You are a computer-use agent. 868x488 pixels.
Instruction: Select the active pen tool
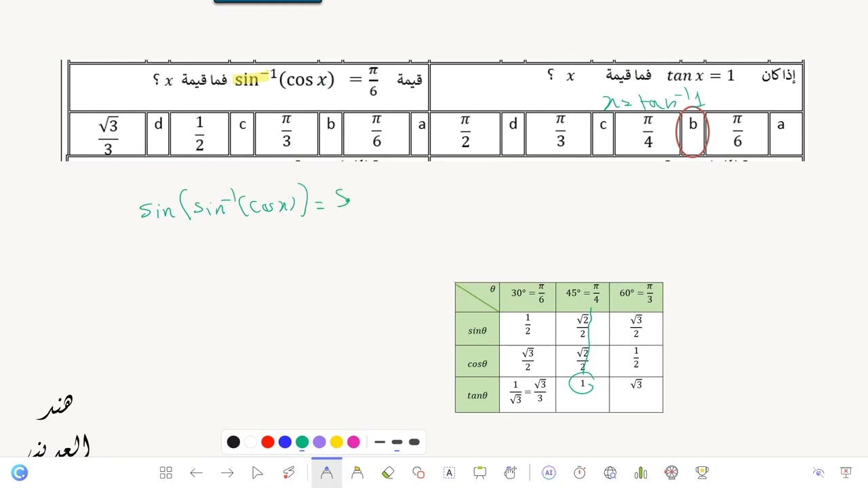pos(327,473)
